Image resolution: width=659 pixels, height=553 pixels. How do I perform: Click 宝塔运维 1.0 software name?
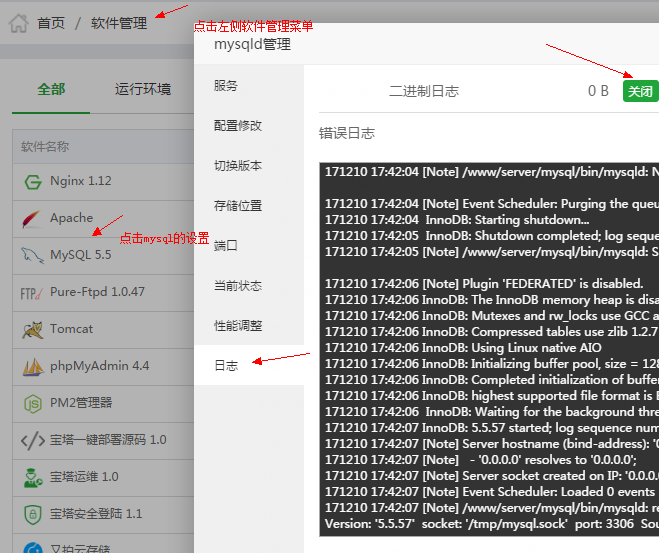coord(84,477)
